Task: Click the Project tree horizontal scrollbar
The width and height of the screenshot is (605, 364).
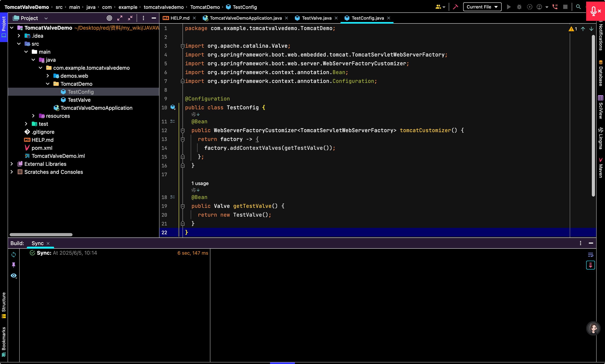Action: click(41, 234)
